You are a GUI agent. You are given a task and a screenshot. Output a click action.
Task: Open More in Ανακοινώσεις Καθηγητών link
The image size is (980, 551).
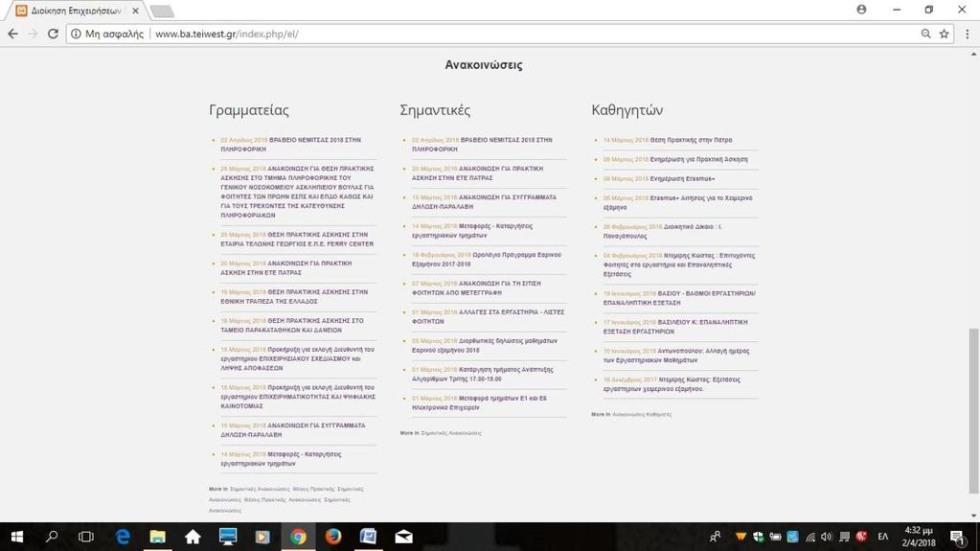[x=641, y=414]
